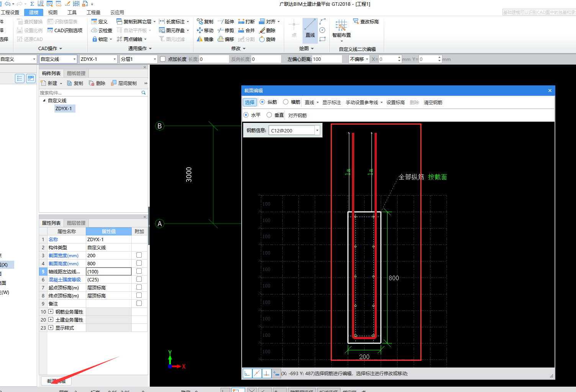Click the search icon in component search box
The height and width of the screenshot is (392, 576).
(x=144, y=93)
